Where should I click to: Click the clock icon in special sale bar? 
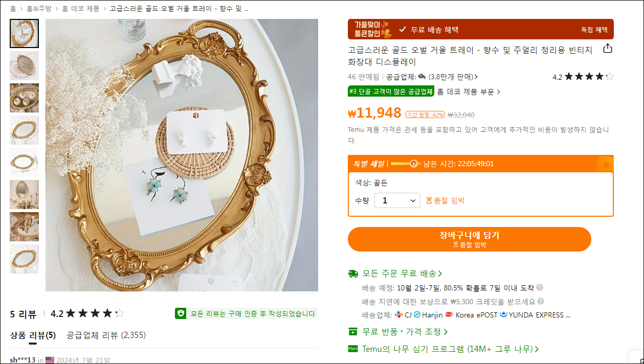(413, 164)
